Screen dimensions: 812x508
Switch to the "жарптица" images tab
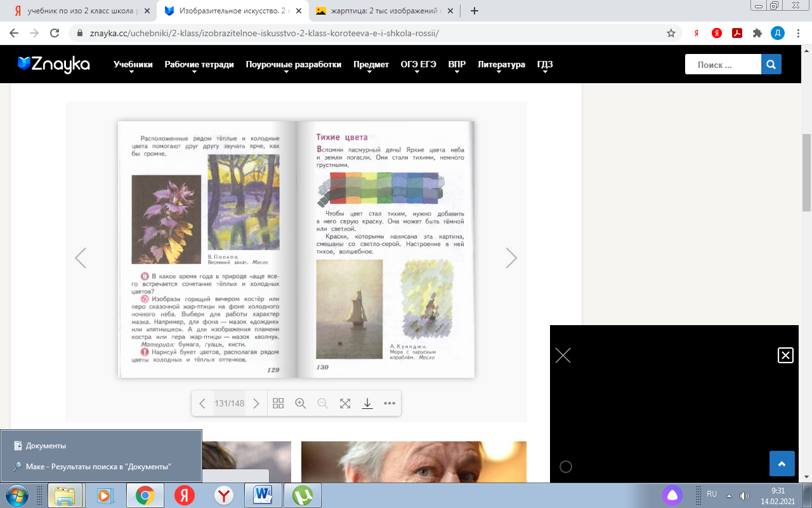click(384, 11)
